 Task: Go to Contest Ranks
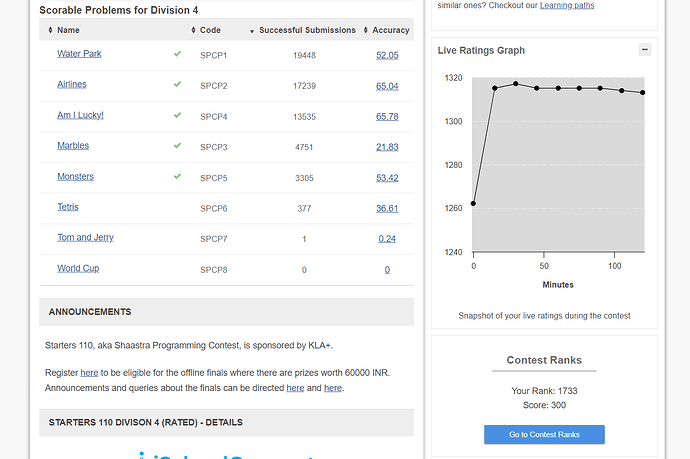(x=544, y=434)
